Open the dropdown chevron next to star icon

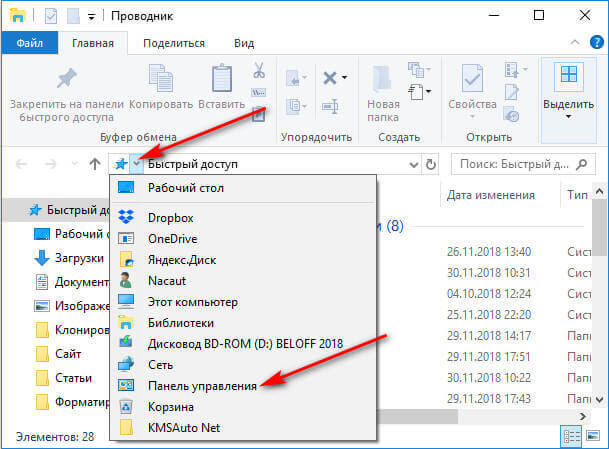[136, 164]
